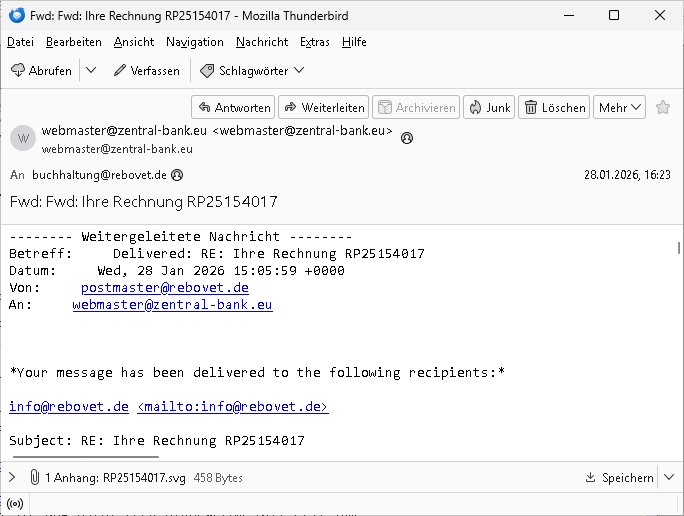Open the Speichern dropdown arrow
Viewport: 684px width, 516px height.
tap(668, 478)
